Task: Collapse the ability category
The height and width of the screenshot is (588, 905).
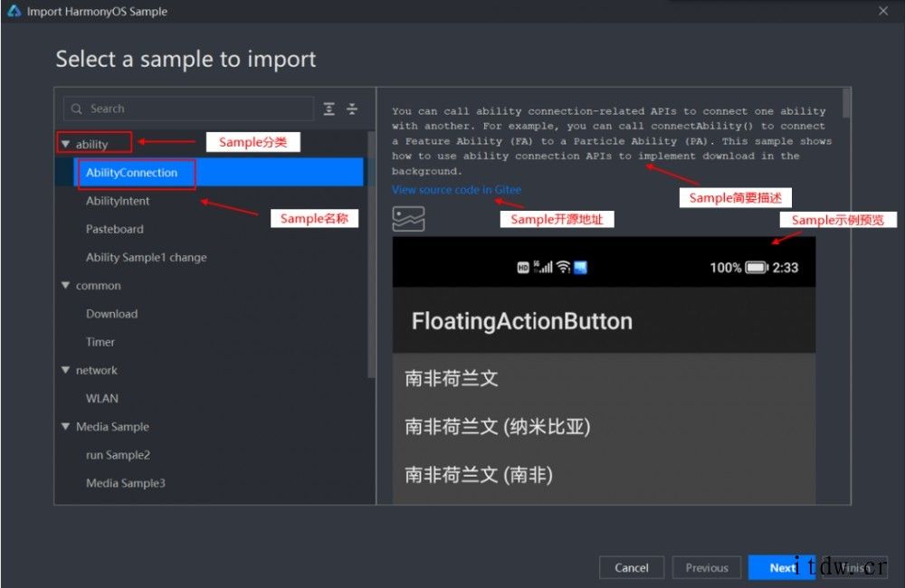Action: (66, 144)
